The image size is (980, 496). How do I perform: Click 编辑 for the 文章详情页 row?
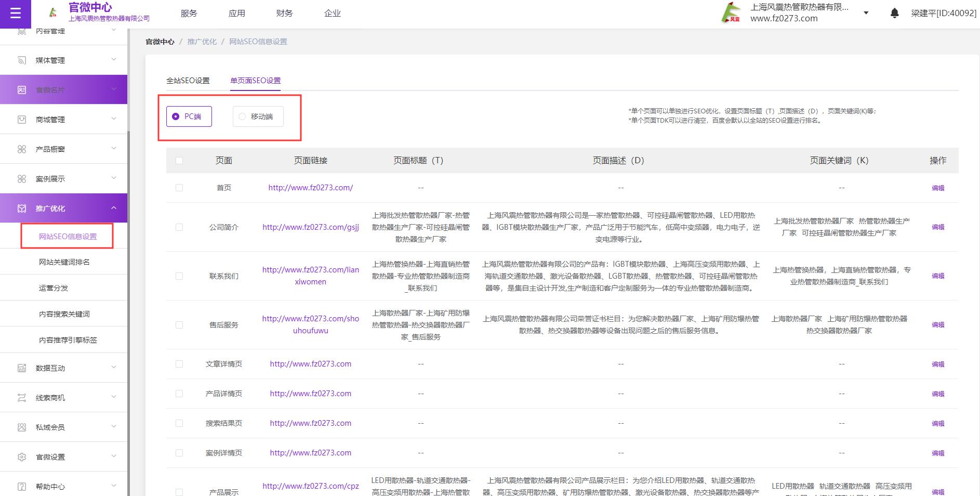[x=938, y=364]
